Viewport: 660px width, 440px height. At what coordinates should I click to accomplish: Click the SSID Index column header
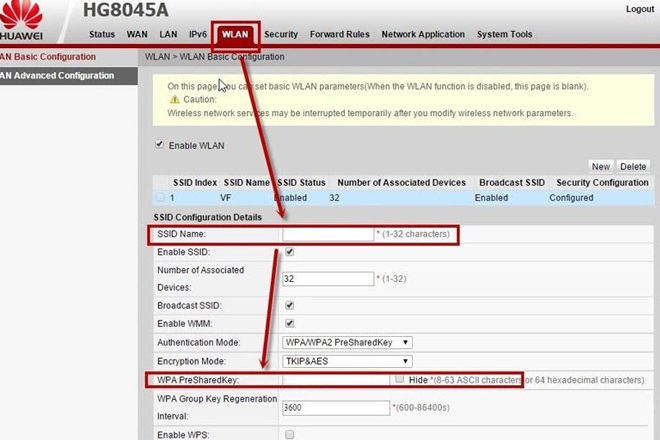click(x=195, y=183)
